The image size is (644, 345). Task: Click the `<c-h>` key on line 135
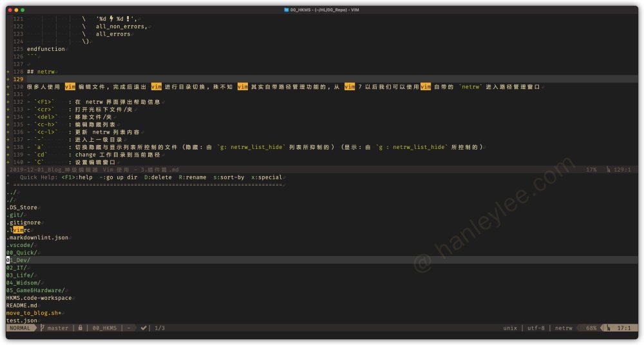point(46,124)
